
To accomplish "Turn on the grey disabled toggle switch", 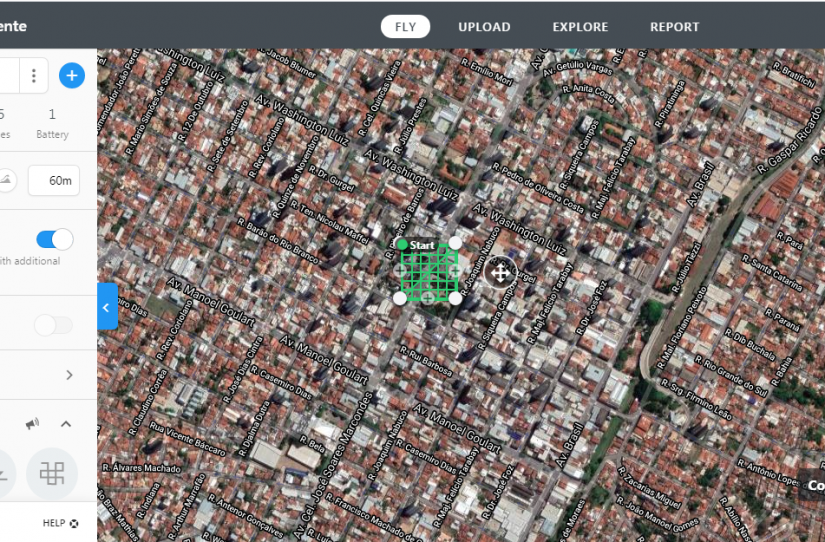I will click(54, 325).
